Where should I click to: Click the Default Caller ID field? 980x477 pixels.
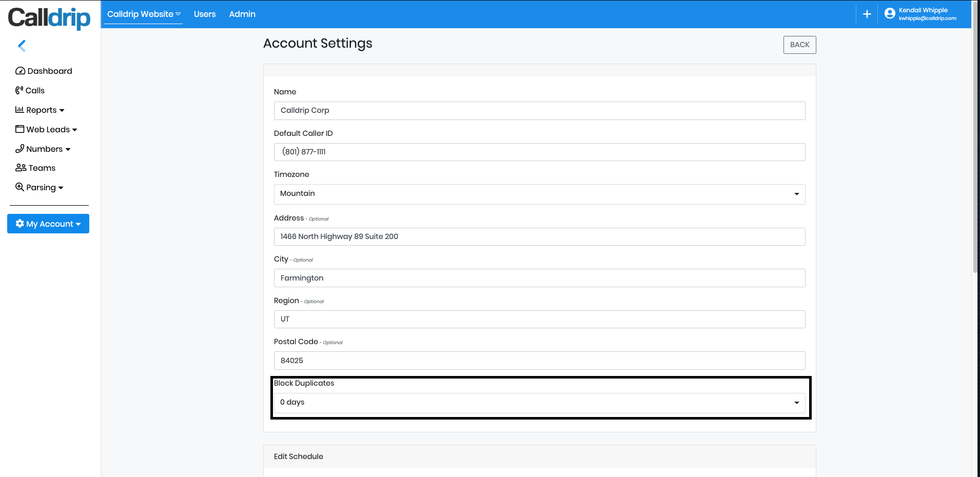click(x=539, y=152)
